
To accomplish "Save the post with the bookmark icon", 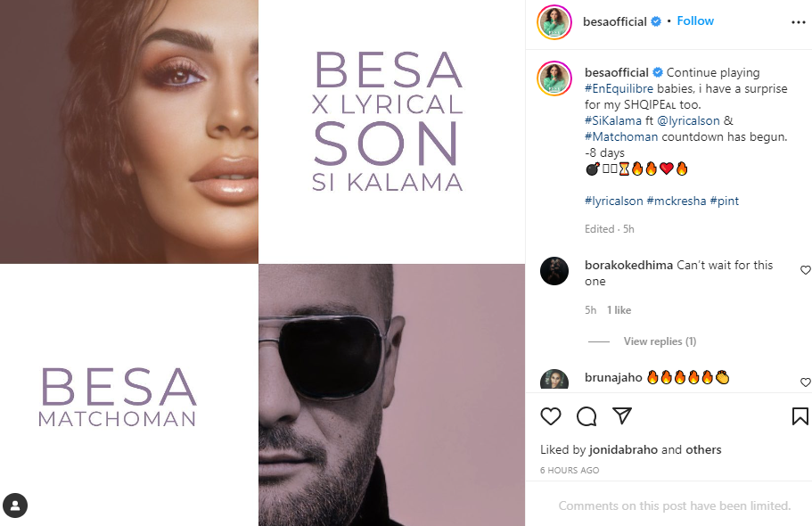I will click(x=800, y=416).
